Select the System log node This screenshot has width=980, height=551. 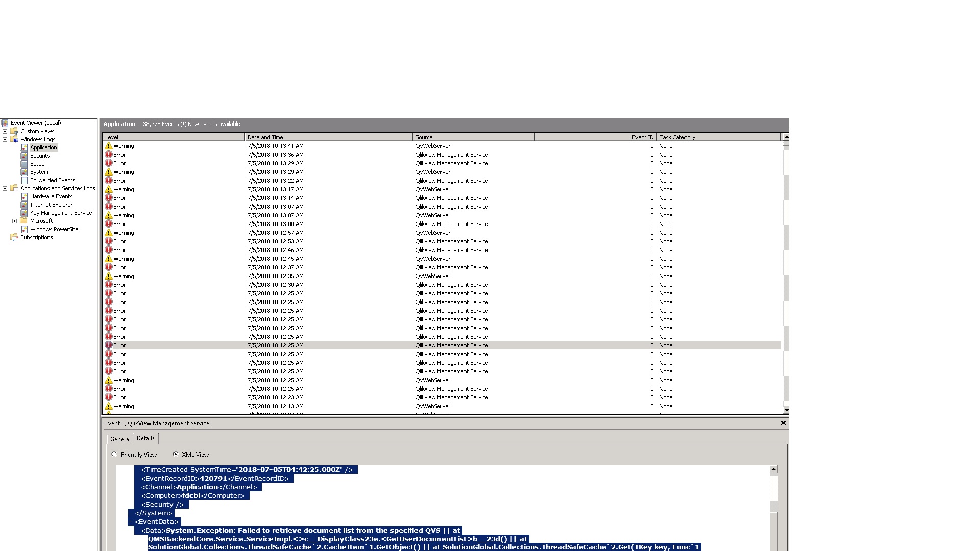click(x=38, y=171)
